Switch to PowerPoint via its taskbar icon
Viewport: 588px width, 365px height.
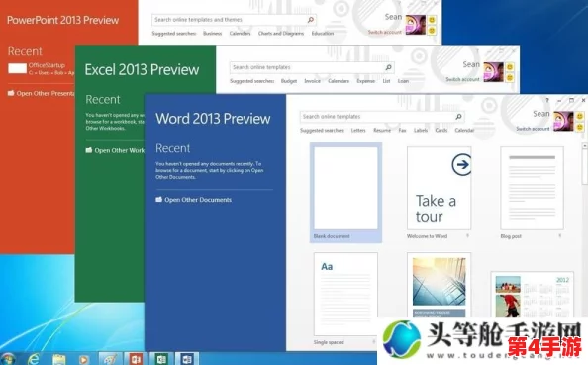pos(136,359)
